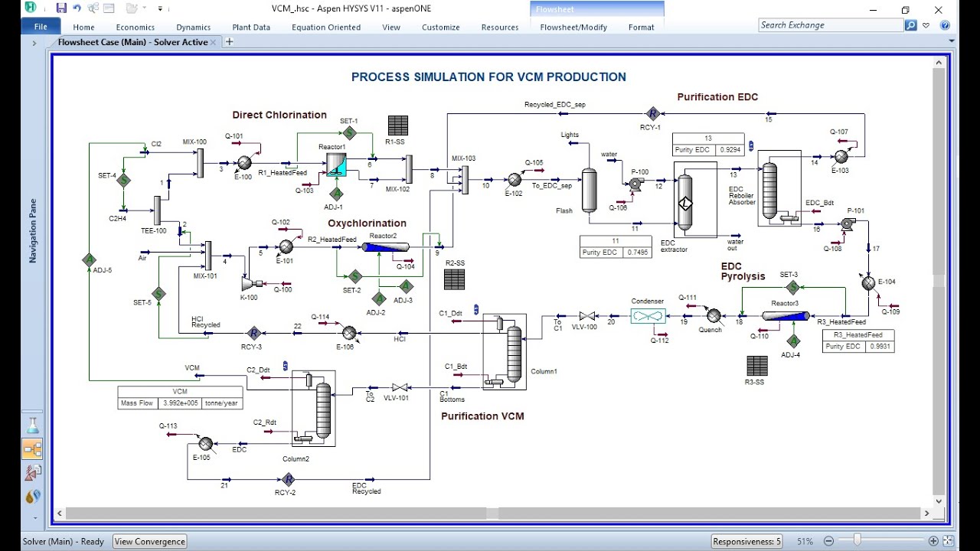The image size is (980, 551).
Task: Zoom in with the plus button
Action: pyautogui.click(x=933, y=541)
